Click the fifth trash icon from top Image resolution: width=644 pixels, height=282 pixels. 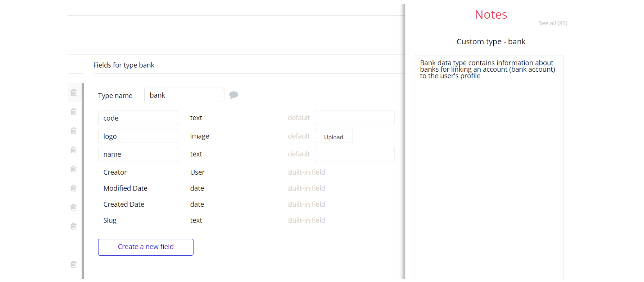tap(74, 169)
